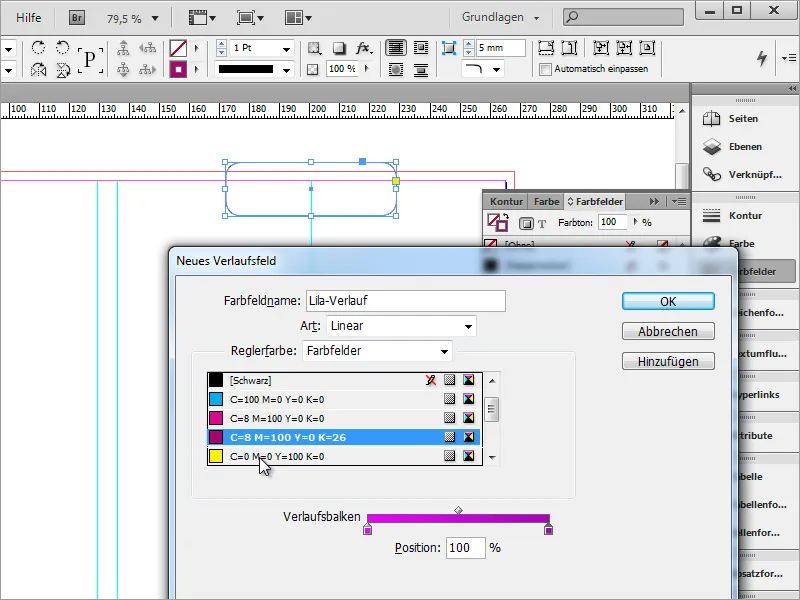Open the Farbfelder panel flyout menu
Viewport: 800px width, 600px height.
pyautogui.click(x=679, y=202)
